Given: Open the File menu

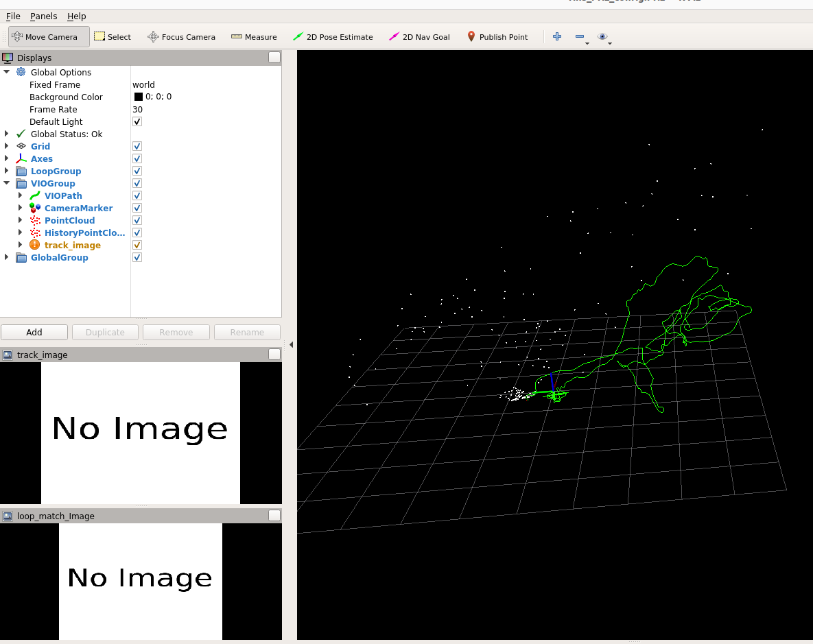Looking at the screenshot, I should [x=13, y=16].
